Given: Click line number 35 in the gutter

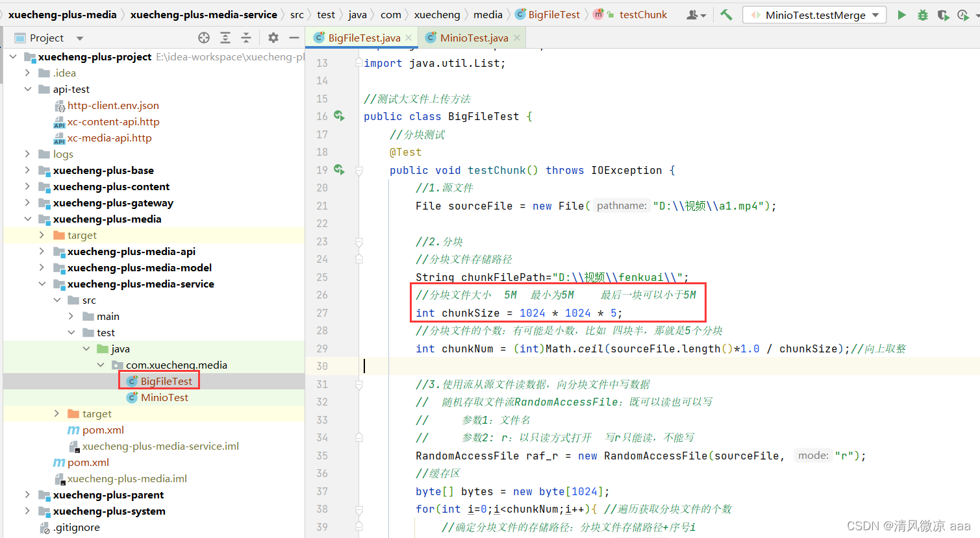Looking at the screenshot, I should click(x=322, y=456).
